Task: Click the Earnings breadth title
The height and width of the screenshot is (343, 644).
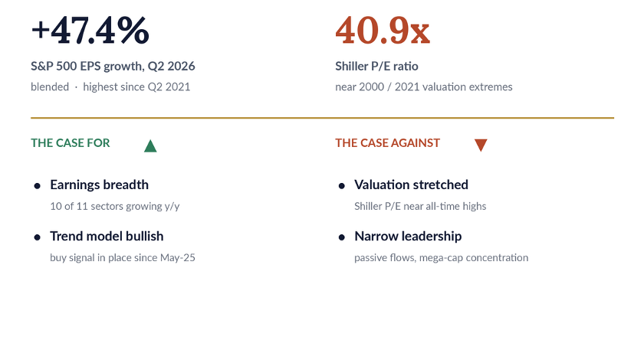Action: point(100,185)
